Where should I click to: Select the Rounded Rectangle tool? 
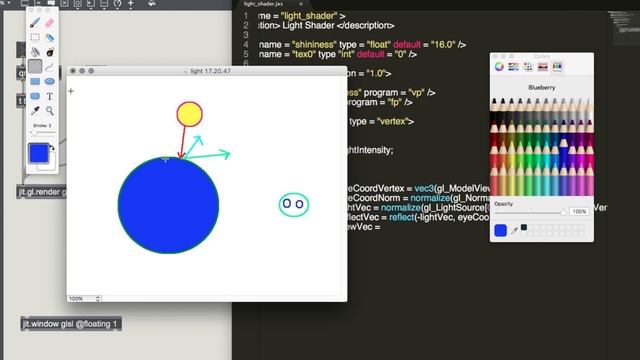click(x=35, y=96)
